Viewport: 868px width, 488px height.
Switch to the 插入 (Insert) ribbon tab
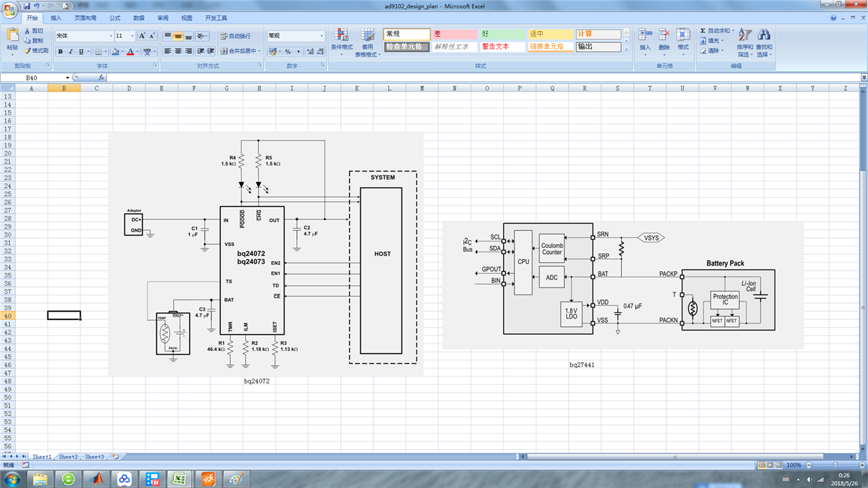click(x=56, y=18)
